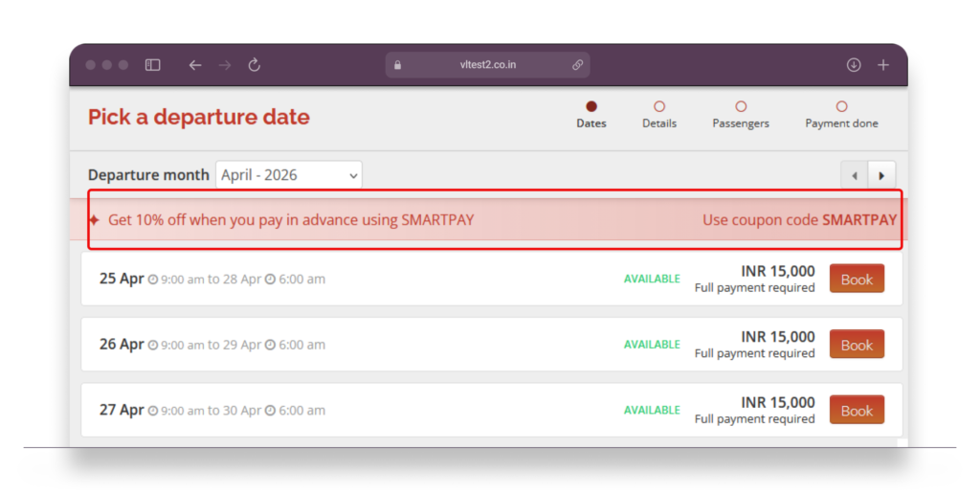Click the browser forward arrow

click(x=225, y=65)
